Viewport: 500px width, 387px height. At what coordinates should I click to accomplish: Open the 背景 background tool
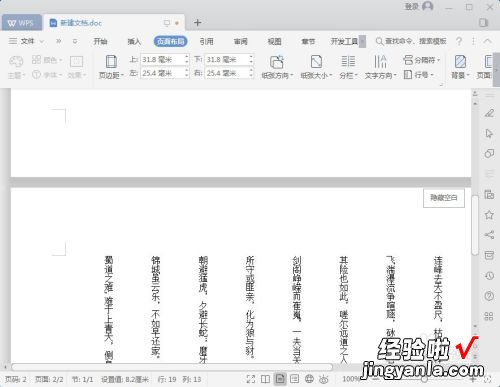(460, 67)
